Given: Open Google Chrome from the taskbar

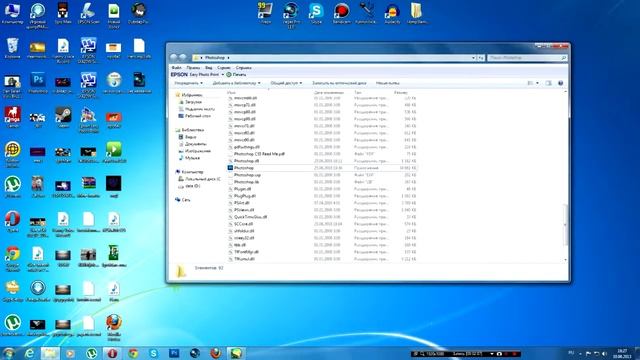Looking at the screenshot, I should coord(133,353).
